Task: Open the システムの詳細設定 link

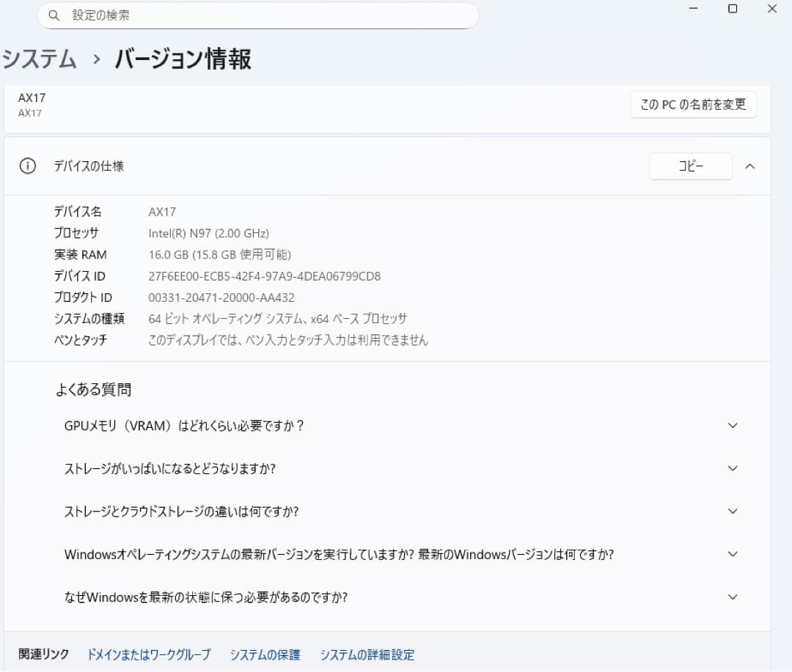Action: pos(367,654)
